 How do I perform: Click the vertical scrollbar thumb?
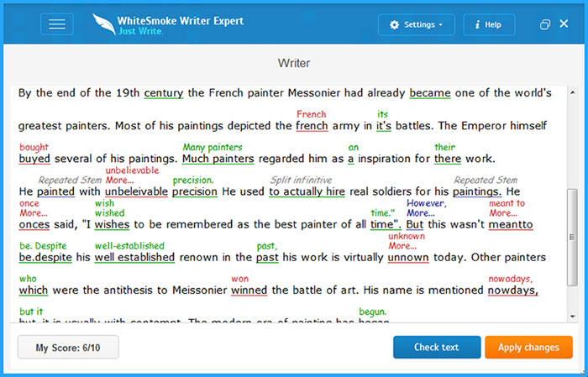pos(572,238)
